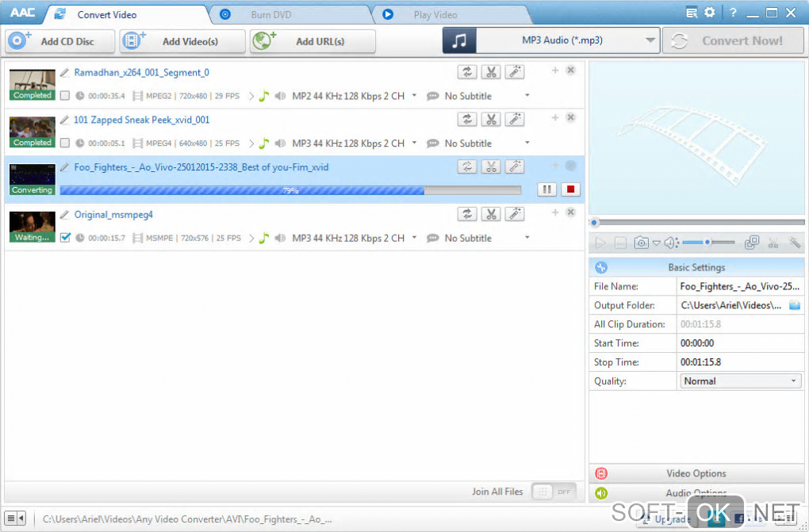Viewport: 809px width, 532px height.
Task: Tick checkbox for Ramadhan_x264_001_Segment_0
Action: (x=64, y=95)
